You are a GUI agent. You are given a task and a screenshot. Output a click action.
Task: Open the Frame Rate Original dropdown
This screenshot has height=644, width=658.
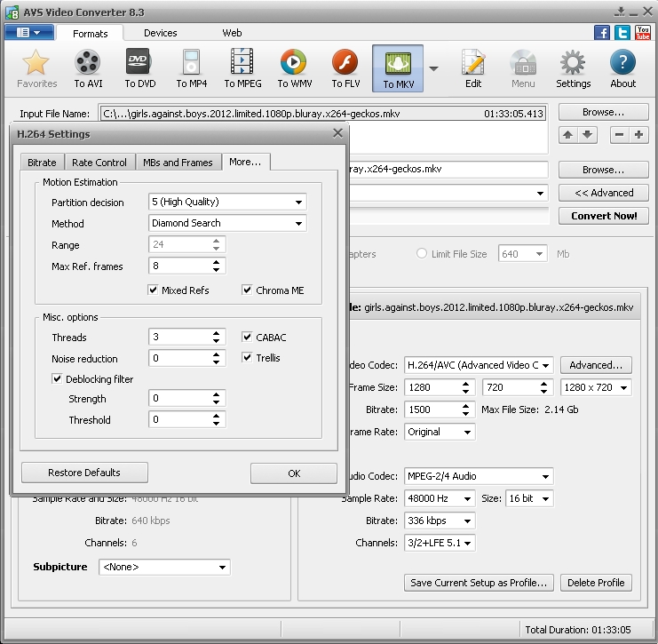click(x=467, y=432)
